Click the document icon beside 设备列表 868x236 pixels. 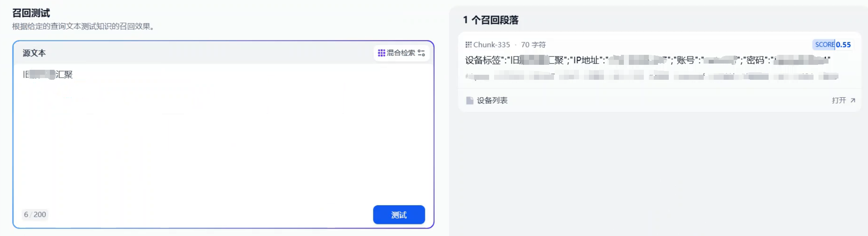[470, 101]
